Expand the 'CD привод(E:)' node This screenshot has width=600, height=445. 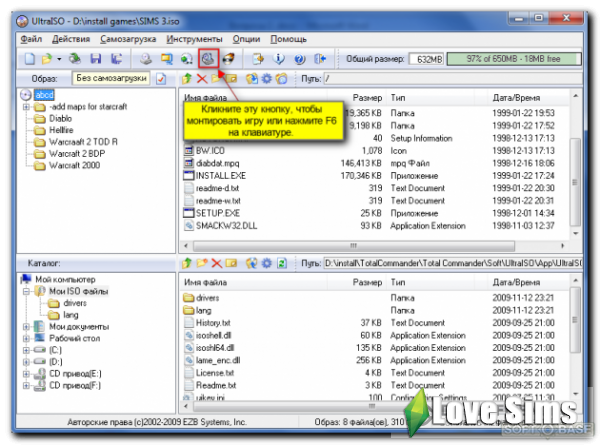pyautogui.click(x=26, y=374)
